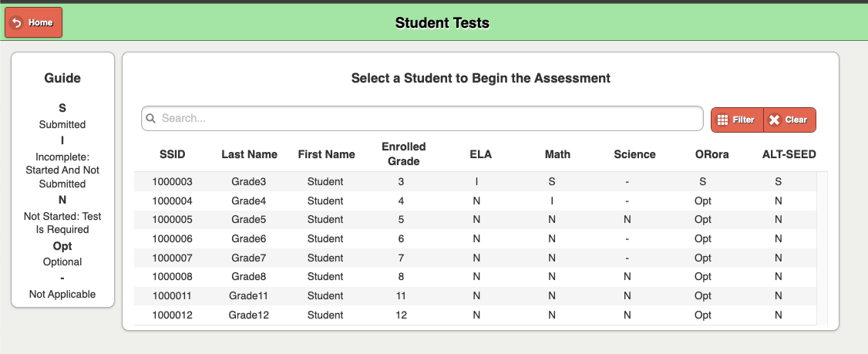
Task: Select ORora Opt for Grade6 student
Action: tap(702, 239)
